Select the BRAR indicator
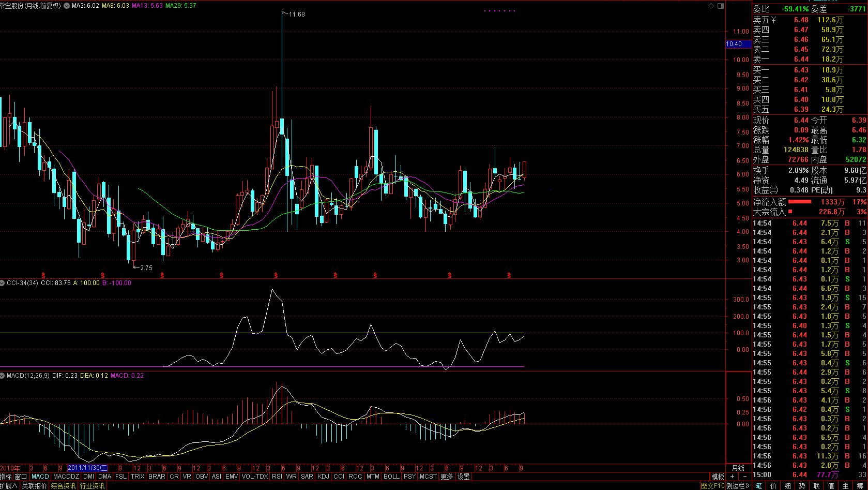This screenshot has width=868, height=490. pyautogui.click(x=157, y=477)
